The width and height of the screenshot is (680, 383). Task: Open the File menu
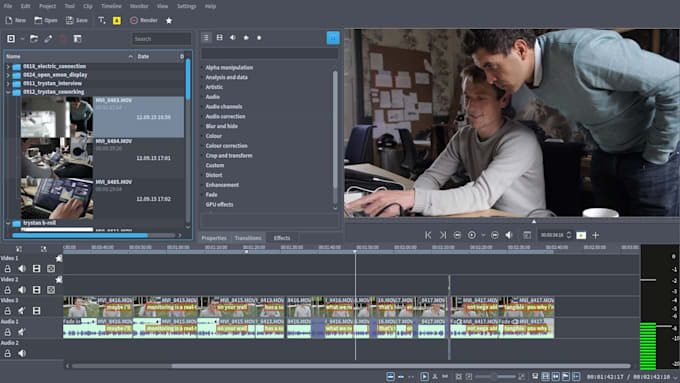pyautogui.click(x=8, y=6)
